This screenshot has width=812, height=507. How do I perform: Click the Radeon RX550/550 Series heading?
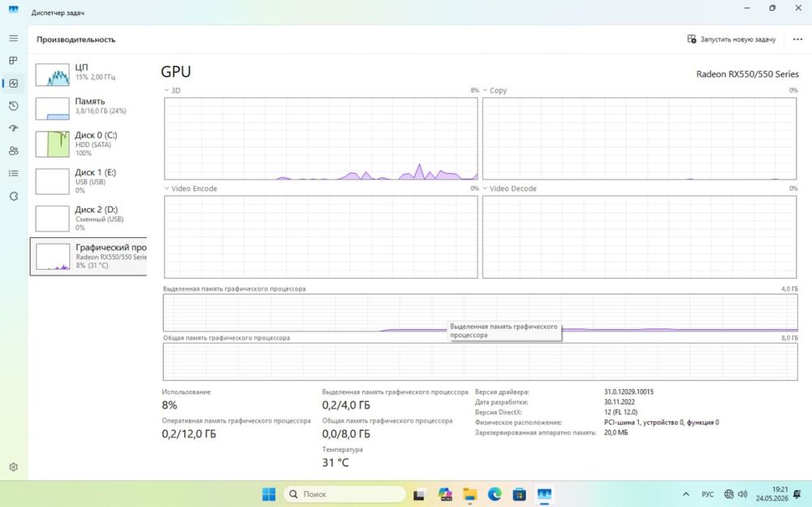(x=747, y=74)
